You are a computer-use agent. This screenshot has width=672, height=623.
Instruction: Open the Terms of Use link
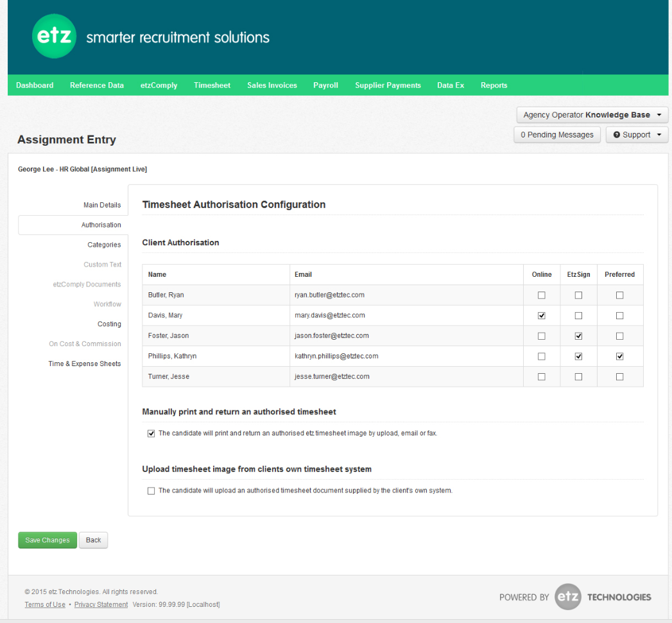[45, 604]
